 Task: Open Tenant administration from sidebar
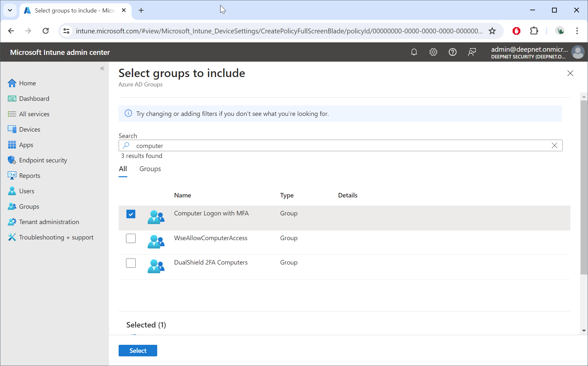pos(49,222)
